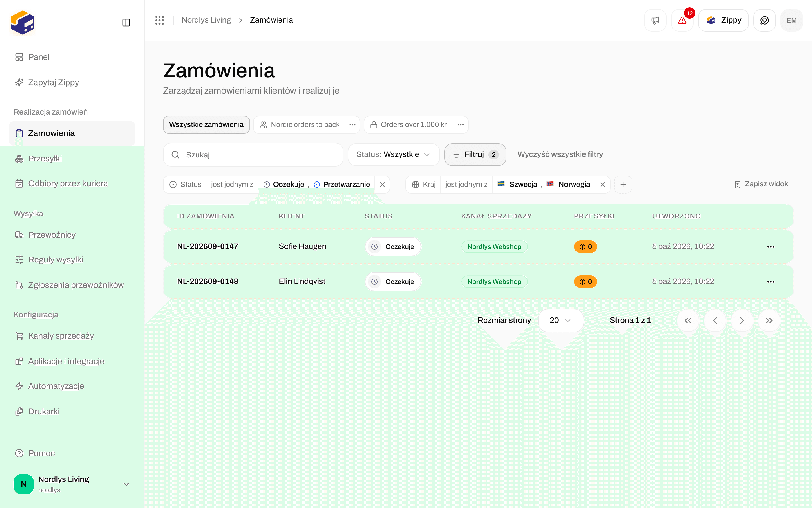Remove the Kraj country filter chip

point(603,185)
